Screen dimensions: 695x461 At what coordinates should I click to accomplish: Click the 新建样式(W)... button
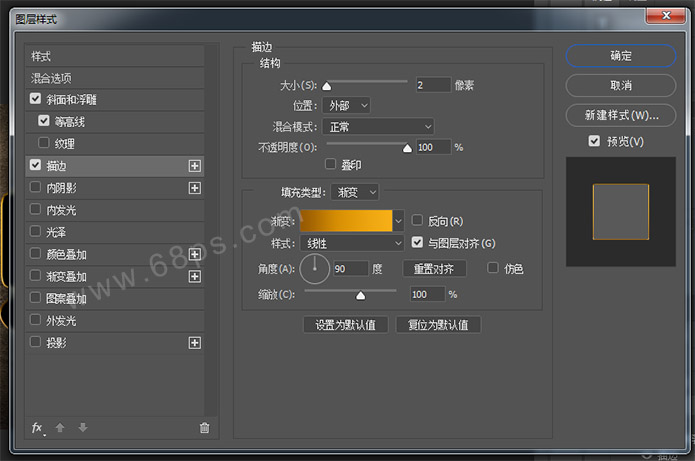[621, 115]
